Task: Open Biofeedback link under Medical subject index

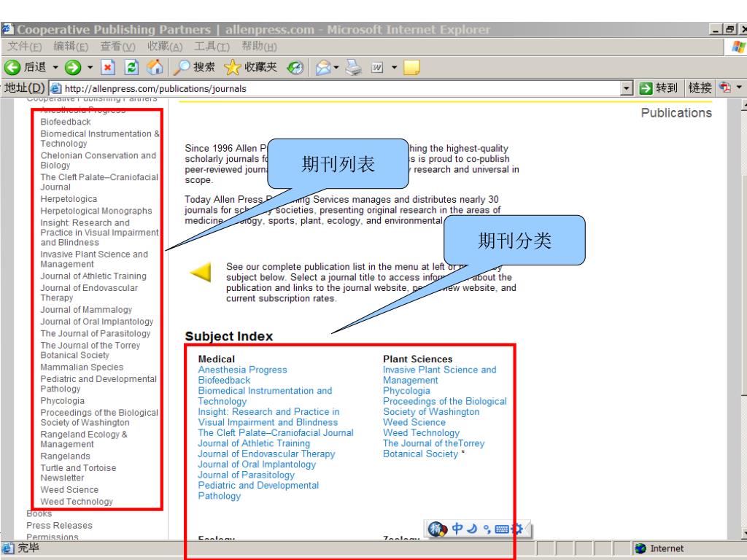Action: click(224, 381)
